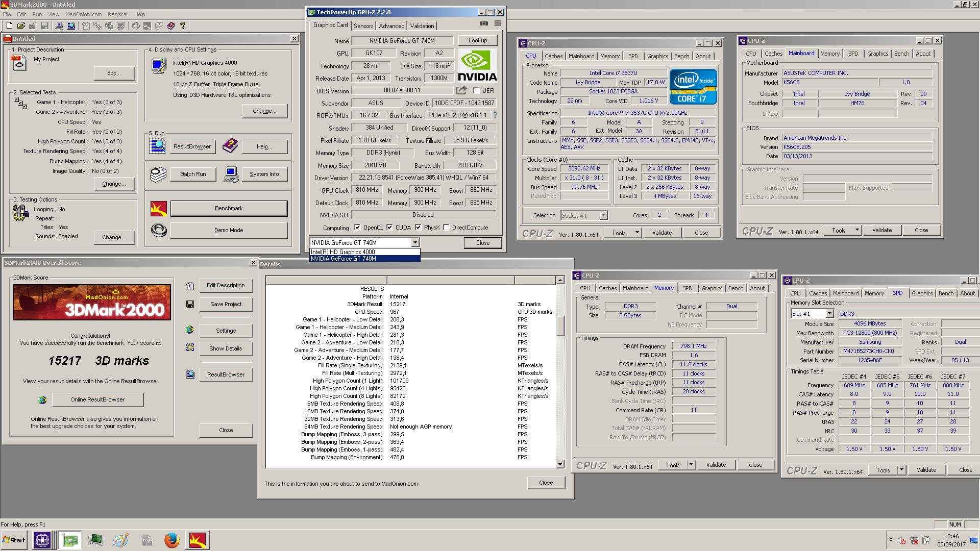Expand the Tools arrow in CPU-Z CPU window
The width and height of the screenshot is (980, 551).
(637, 233)
